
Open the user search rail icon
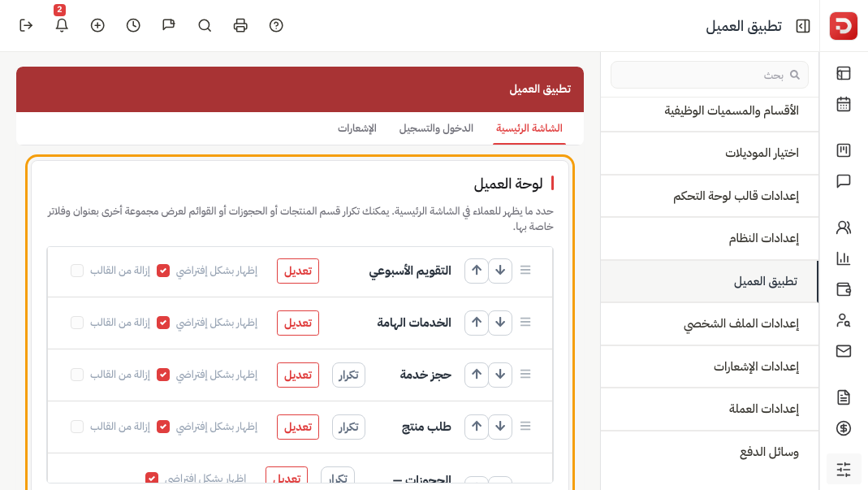click(843, 320)
